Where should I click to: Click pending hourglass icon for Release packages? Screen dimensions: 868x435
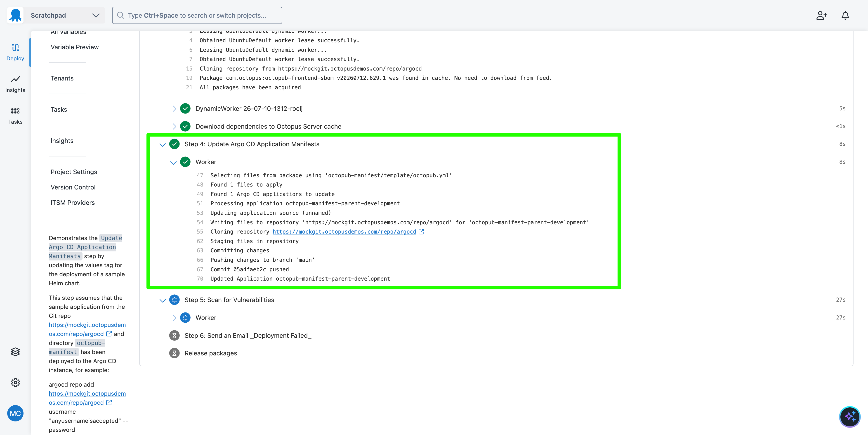coord(174,353)
